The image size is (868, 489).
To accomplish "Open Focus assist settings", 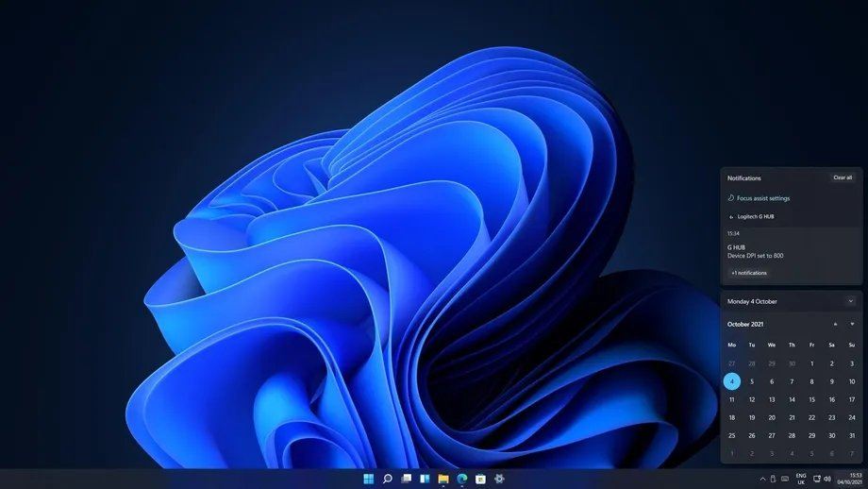I will coord(762,198).
